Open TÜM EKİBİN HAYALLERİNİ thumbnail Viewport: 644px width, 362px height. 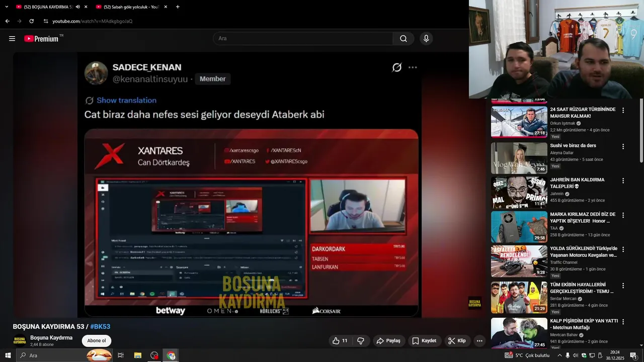(519, 297)
